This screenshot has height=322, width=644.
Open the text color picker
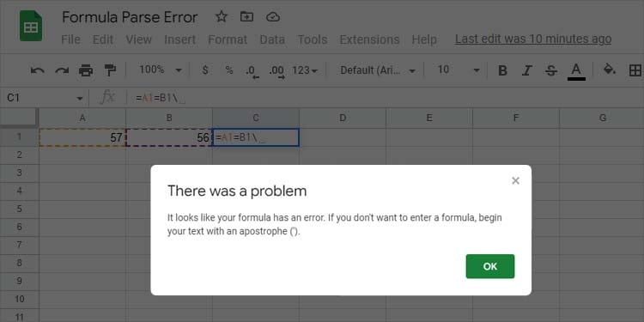tap(576, 71)
